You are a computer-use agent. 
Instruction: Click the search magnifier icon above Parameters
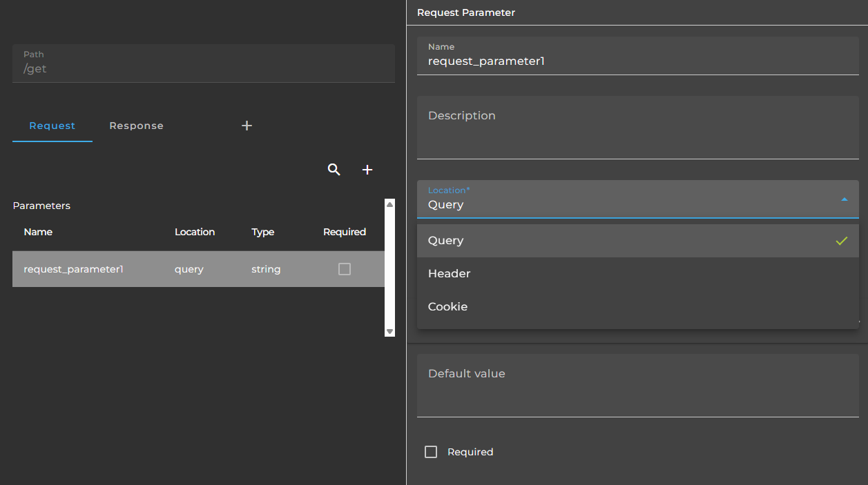[x=334, y=170]
